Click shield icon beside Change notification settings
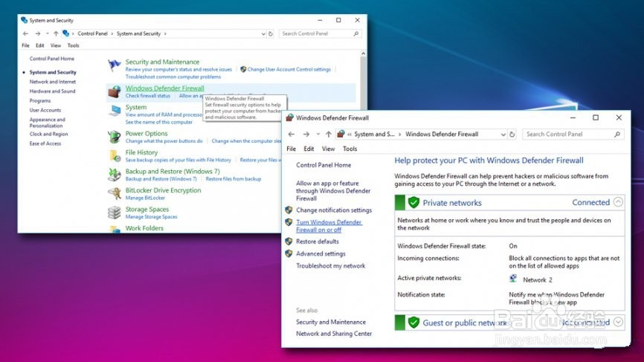 (x=289, y=210)
